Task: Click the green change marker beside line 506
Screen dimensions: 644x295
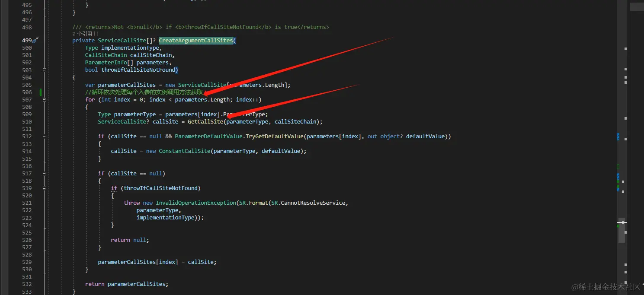Action: (x=41, y=92)
